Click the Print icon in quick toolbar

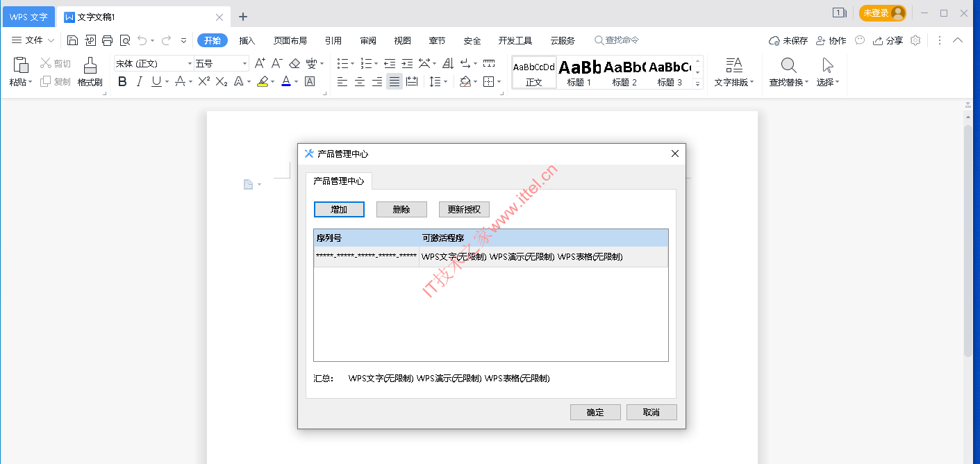[x=108, y=40]
